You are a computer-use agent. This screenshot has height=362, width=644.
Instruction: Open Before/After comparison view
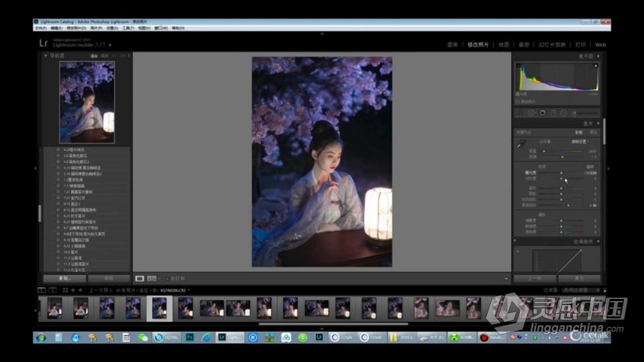click(x=152, y=279)
